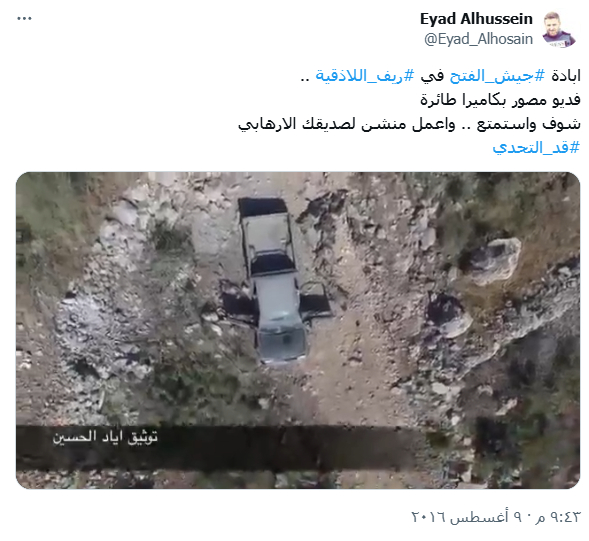Open the three-dot more options menu
589x541 pixels.
pyautogui.click(x=24, y=18)
